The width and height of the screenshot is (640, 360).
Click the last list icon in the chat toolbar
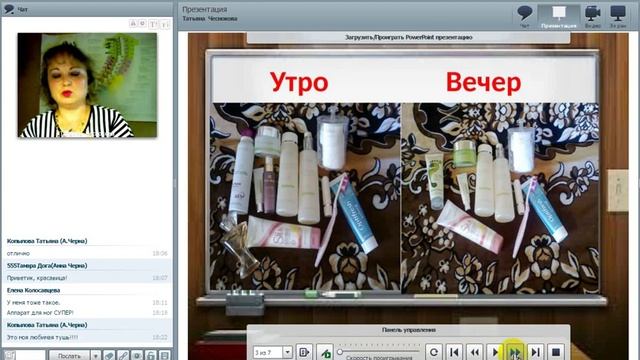(164, 356)
